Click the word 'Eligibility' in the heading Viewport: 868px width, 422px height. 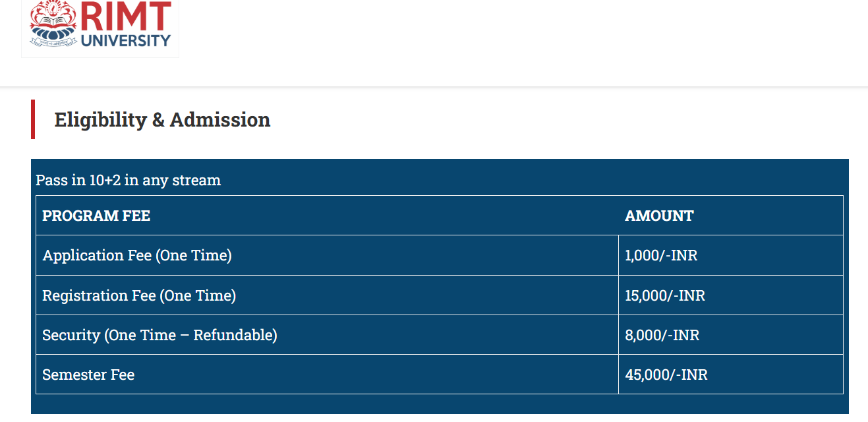(x=100, y=120)
